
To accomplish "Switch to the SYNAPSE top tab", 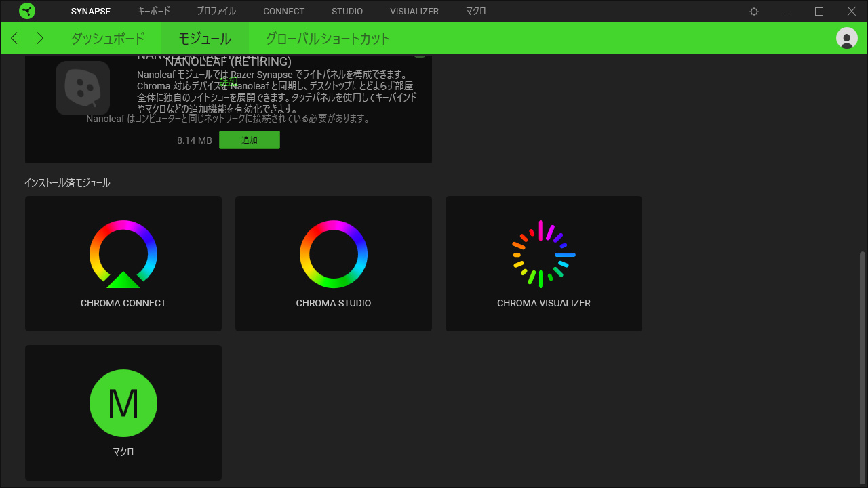I will (90, 12).
